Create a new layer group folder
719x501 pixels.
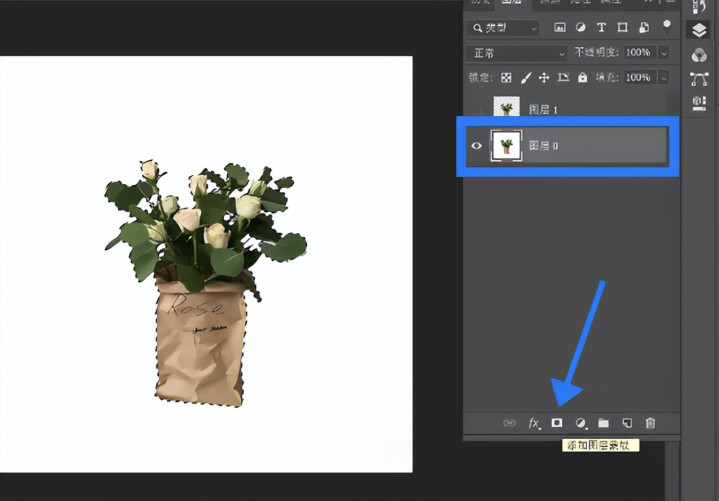pos(603,424)
